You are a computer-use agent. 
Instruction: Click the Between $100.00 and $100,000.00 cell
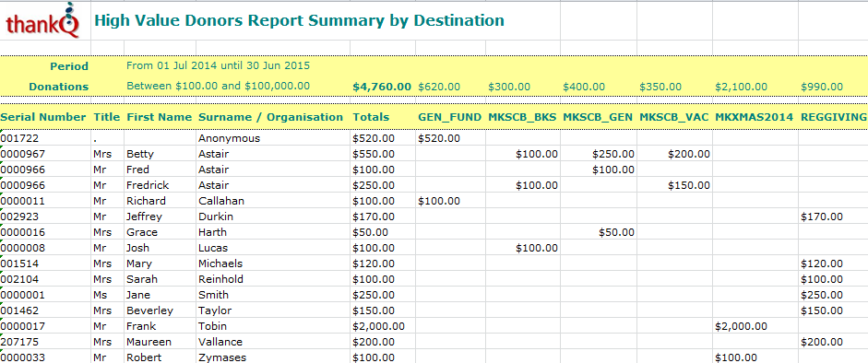(x=218, y=87)
